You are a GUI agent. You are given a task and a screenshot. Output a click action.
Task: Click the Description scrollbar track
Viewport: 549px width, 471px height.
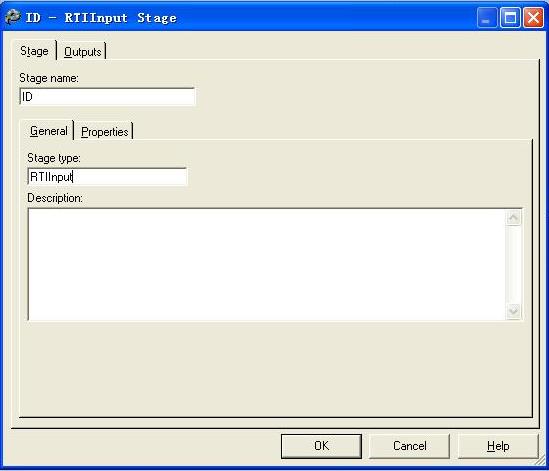[513, 264]
